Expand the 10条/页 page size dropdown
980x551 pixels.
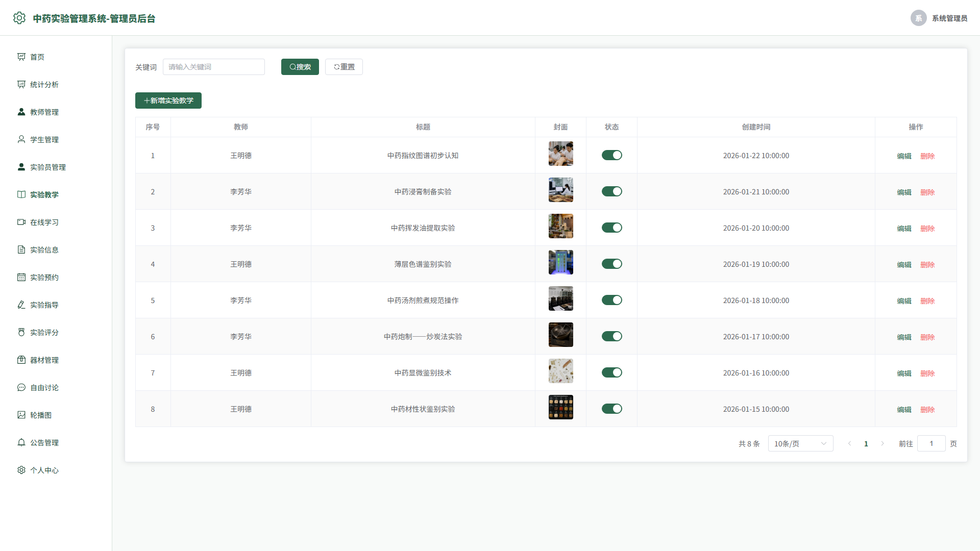[x=800, y=443]
